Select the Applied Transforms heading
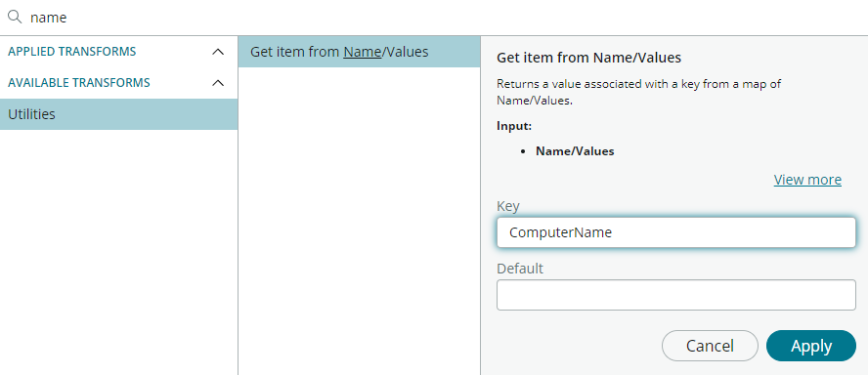 tap(72, 52)
